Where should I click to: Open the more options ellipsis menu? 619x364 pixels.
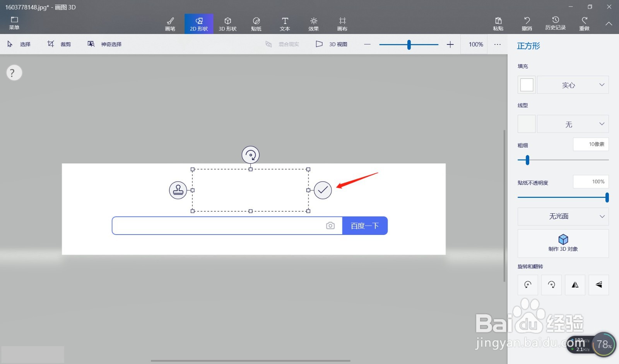coord(498,44)
